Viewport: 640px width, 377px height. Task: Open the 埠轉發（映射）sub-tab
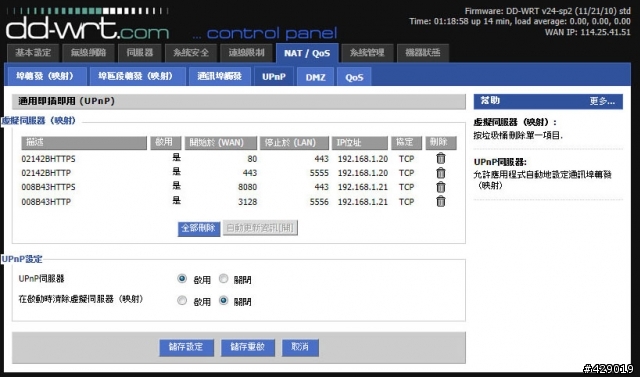[x=47, y=76]
